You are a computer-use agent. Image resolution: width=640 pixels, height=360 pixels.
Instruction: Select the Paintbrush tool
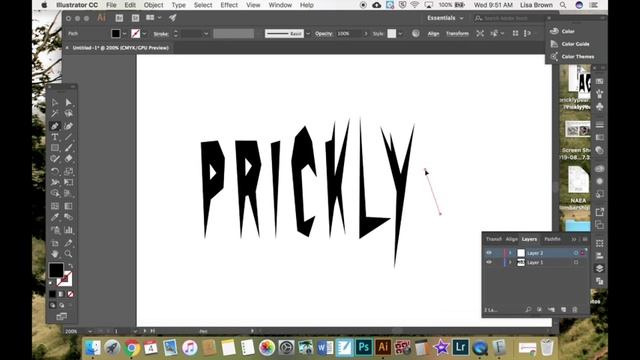(68, 148)
